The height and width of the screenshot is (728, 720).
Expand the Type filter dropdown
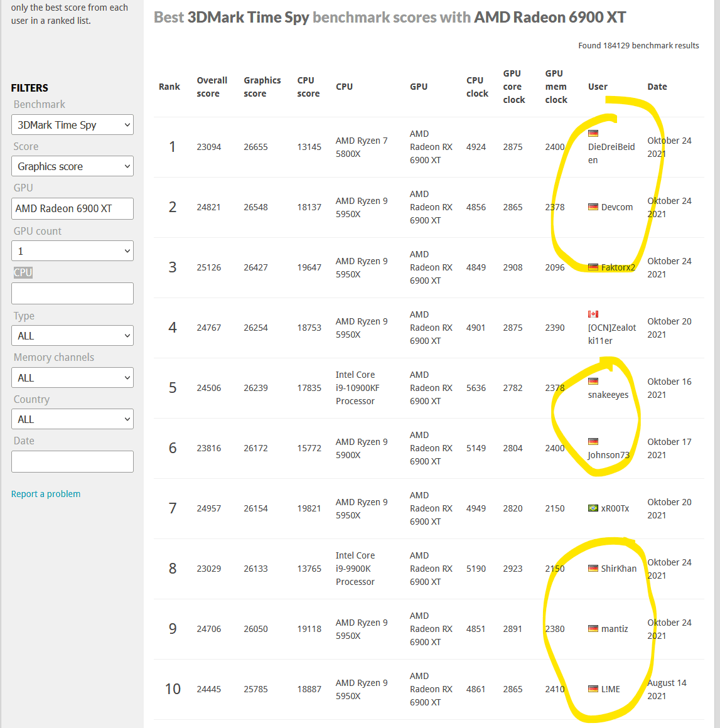pos(72,336)
